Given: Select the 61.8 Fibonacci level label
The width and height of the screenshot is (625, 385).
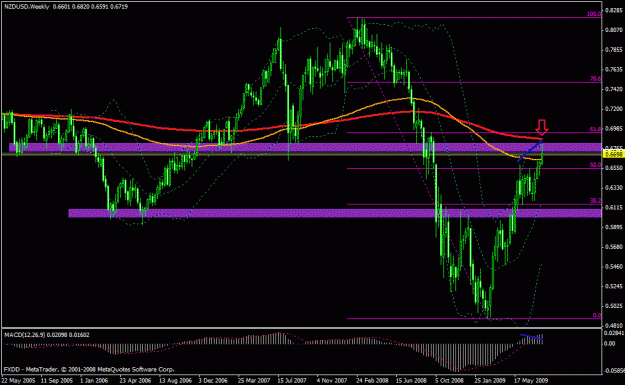Looking at the screenshot, I should pos(595,130).
